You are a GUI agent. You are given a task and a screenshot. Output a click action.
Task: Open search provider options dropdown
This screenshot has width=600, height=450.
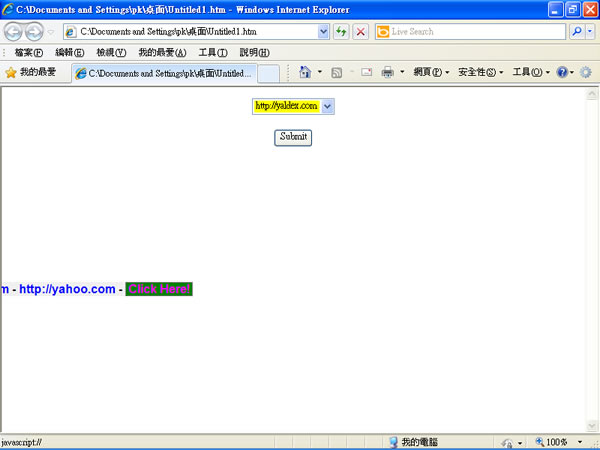pos(590,32)
